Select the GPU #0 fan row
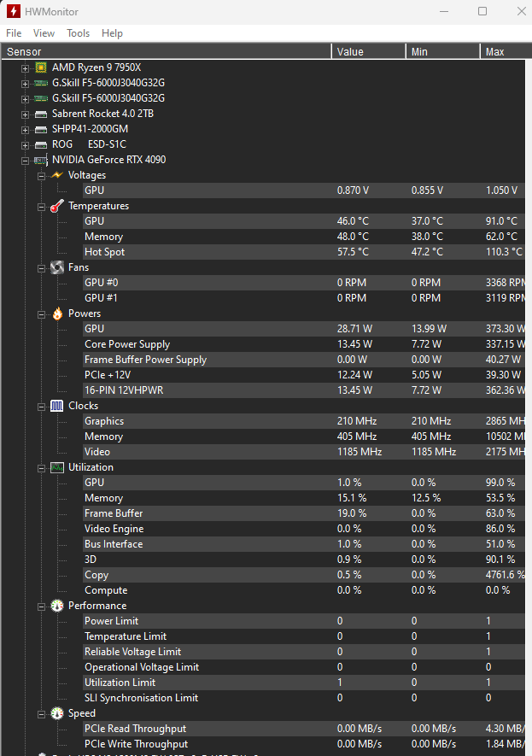This screenshot has height=756, width=532. pos(304,283)
